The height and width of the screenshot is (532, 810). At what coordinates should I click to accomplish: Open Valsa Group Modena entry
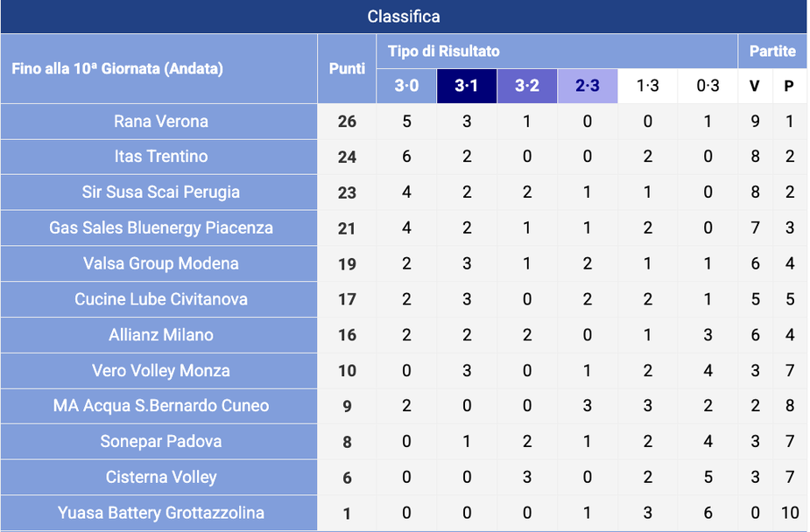(161, 263)
